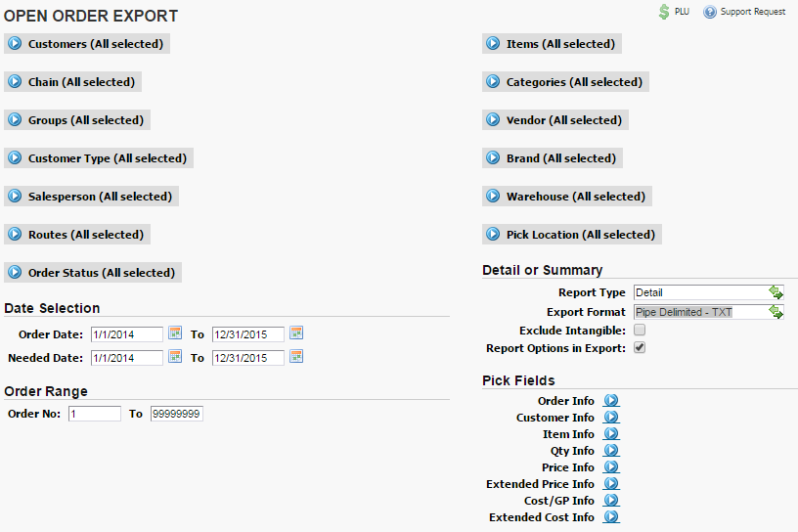The image size is (798, 532).
Task: Open Qty Info pick fields arrow
Action: (610, 451)
